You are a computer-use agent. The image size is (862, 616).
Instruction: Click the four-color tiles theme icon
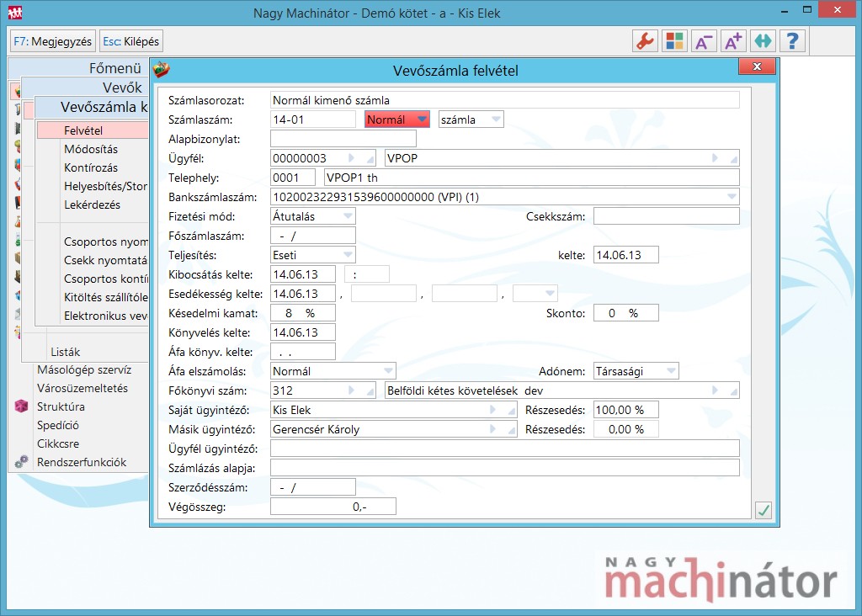674,40
